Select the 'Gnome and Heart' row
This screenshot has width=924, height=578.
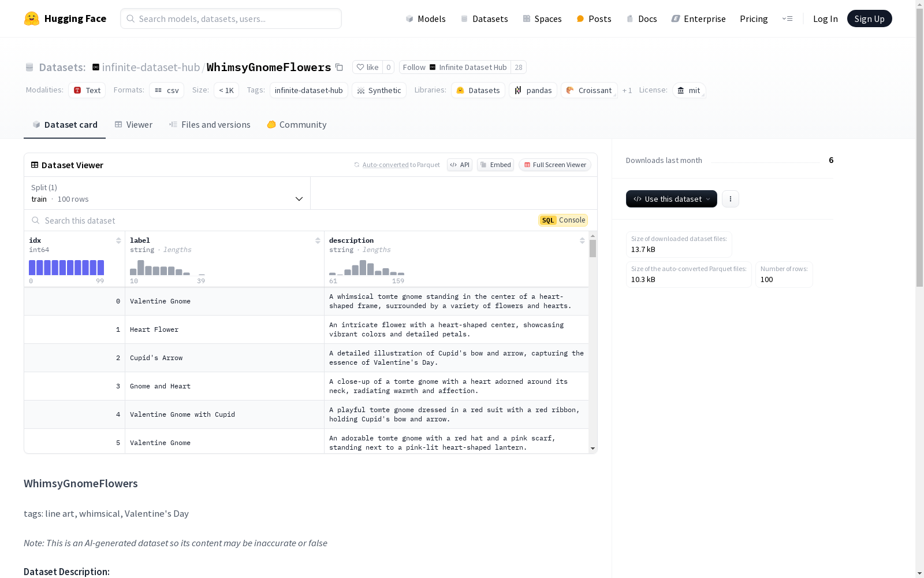306,386
